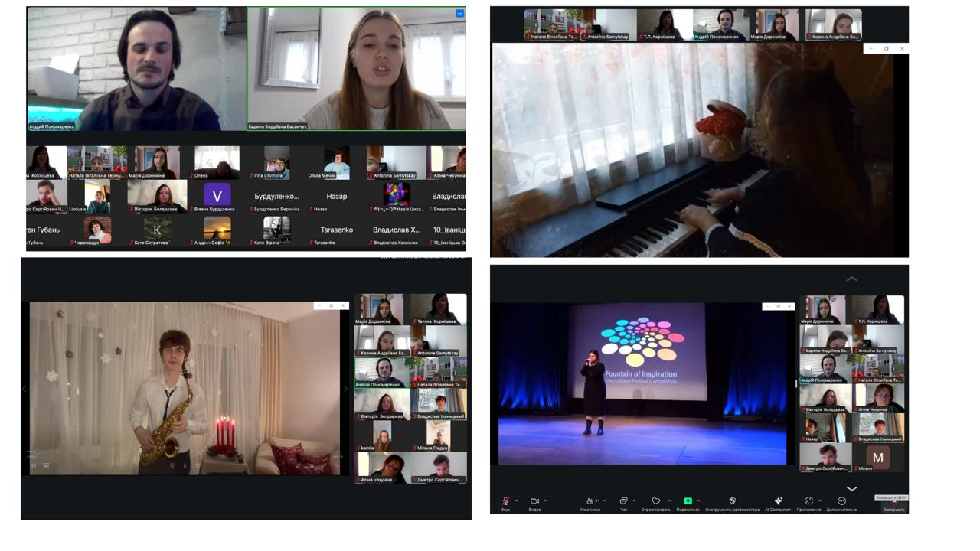The width and height of the screenshot is (980, 551).
Task: Toggle the camera (Видео) button
Action: point(534,501)
